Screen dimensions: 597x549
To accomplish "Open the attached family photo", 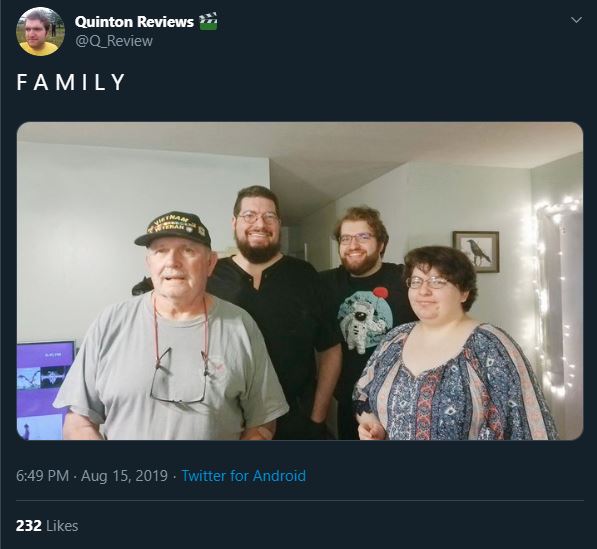I will click(x=300, y=281).
